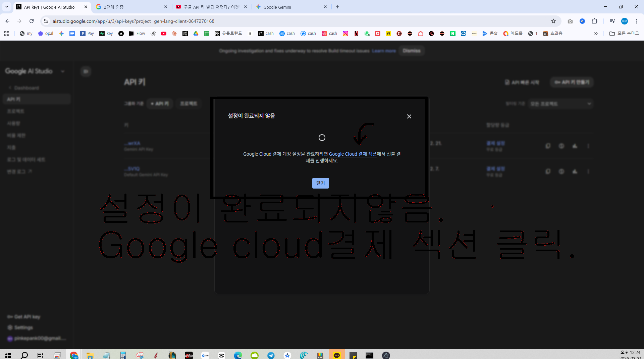Open the 애드몹 bookmark
This screenshot has width=644, height=359.
(x=513, y=34)
